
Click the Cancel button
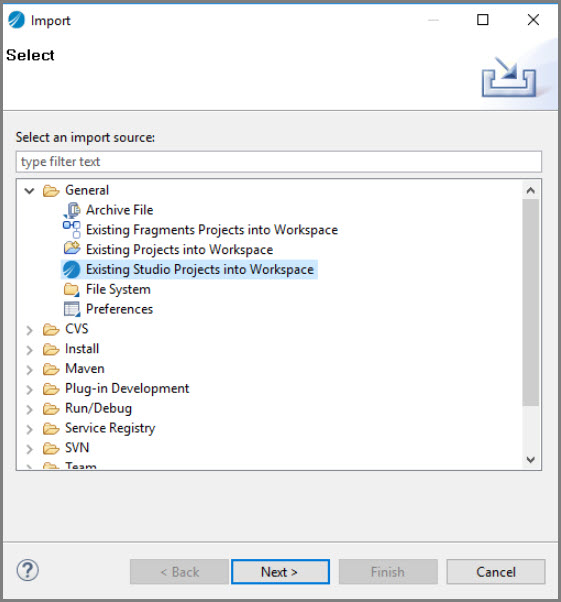point(496,572)
